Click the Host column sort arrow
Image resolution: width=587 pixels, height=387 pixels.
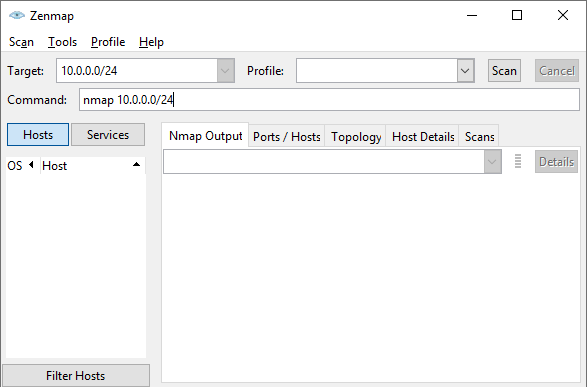(x=137, y=164)
